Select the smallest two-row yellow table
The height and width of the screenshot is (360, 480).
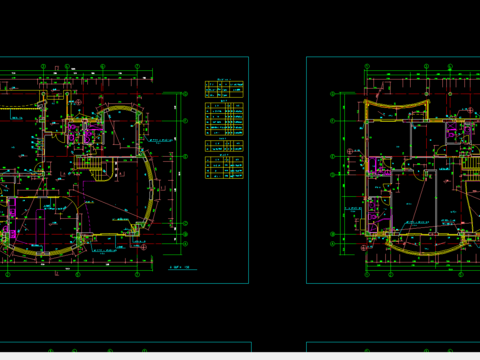click(224, 146)
